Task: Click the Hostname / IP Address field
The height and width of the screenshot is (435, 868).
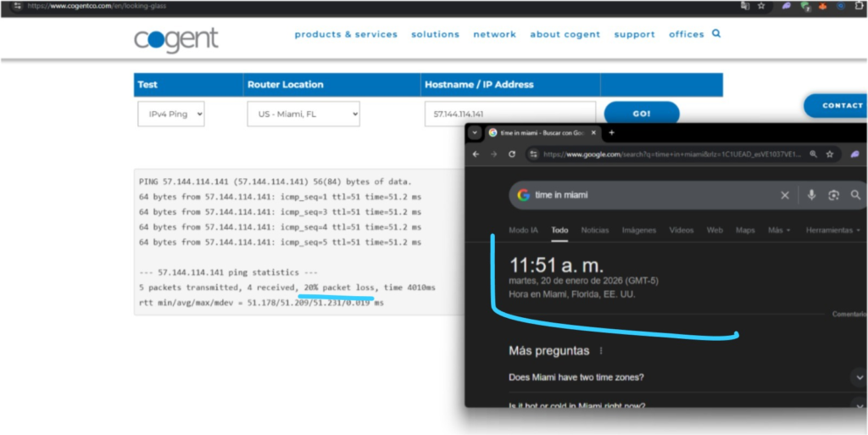Action: [x=509, y=114]
